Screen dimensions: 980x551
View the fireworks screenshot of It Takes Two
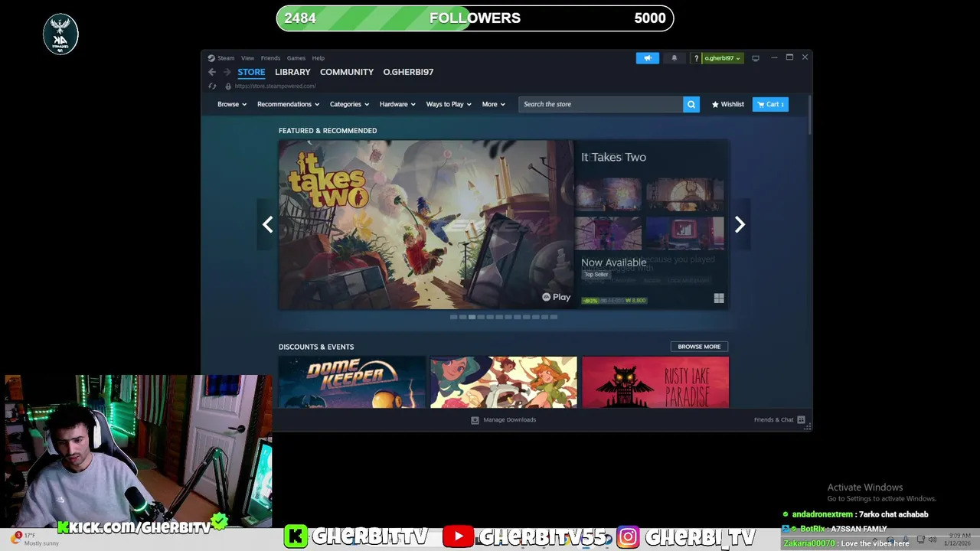pyautogui.click(x=609, y=195)
